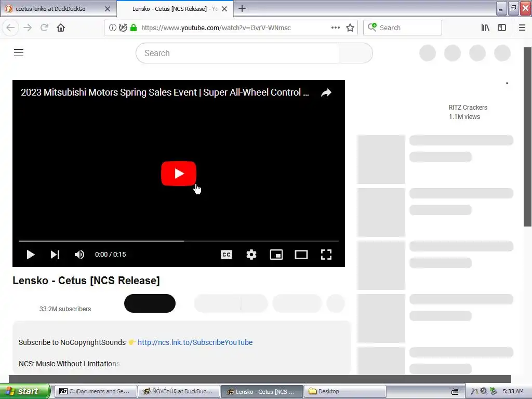Viewport: 532px width, 399px height.
Task: Skip to next video with Next button
Action: [x=55, y=255]
